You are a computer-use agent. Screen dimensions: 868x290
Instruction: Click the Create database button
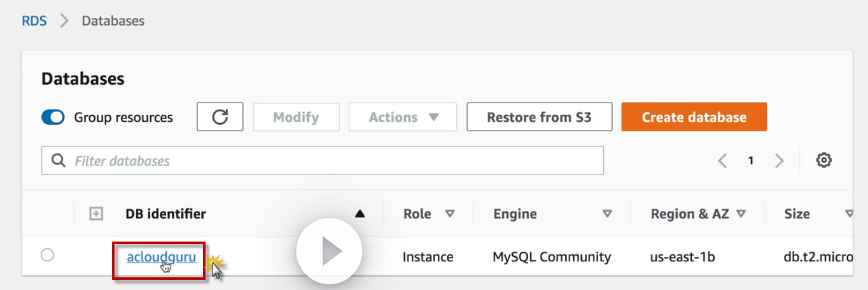coord(694,117)
